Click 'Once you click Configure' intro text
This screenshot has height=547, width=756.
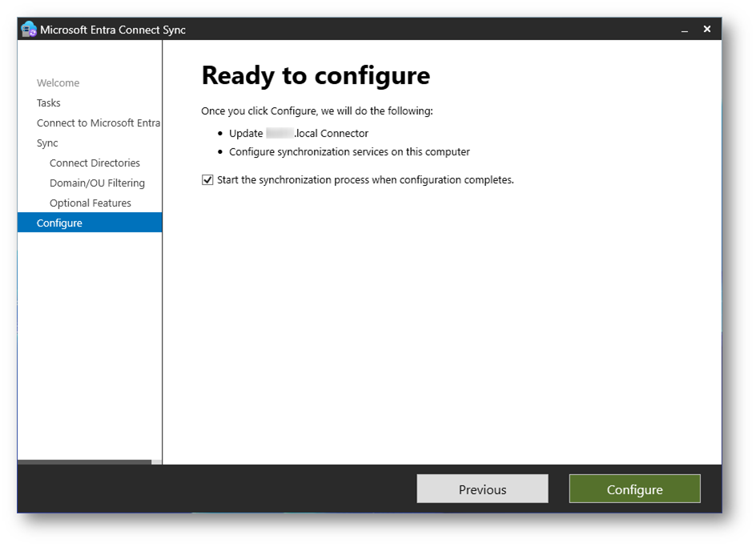pyautogui.click(x=317, y=111)
